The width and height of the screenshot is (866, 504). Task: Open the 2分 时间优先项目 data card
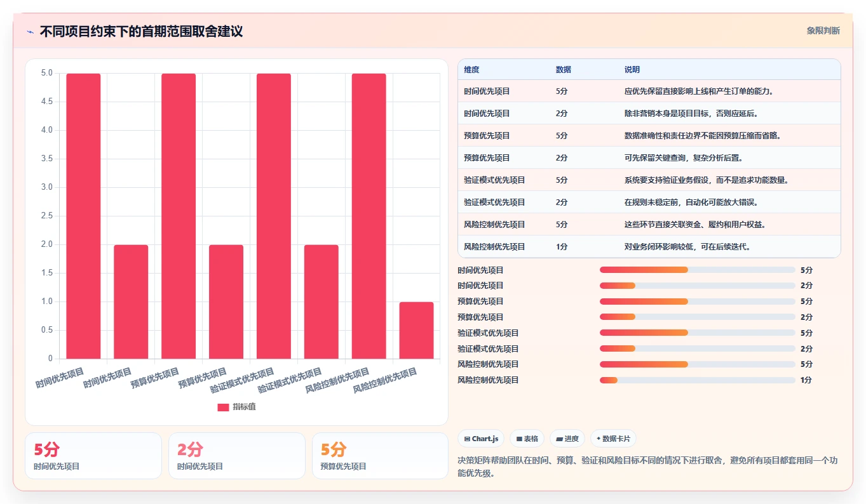237,456
